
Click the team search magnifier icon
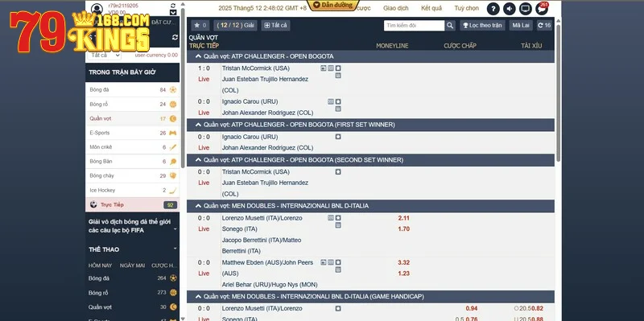coord(450,26)
